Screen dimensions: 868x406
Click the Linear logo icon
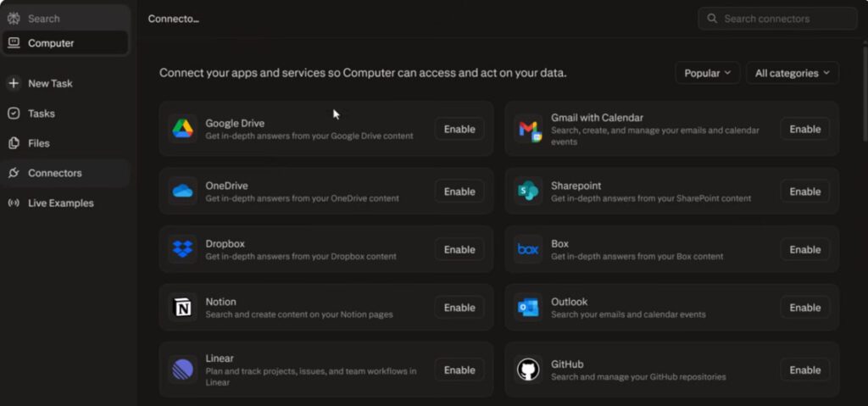182,370
